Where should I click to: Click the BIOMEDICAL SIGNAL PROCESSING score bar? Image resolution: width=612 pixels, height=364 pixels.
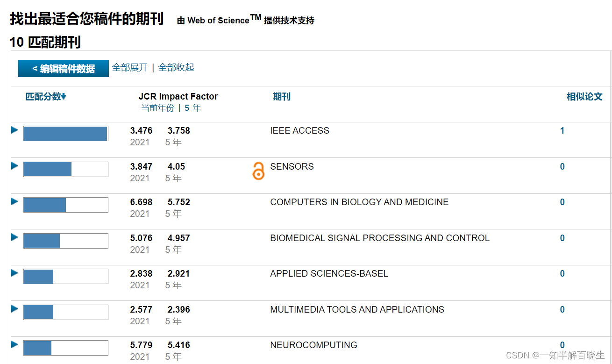coord(66,241)
